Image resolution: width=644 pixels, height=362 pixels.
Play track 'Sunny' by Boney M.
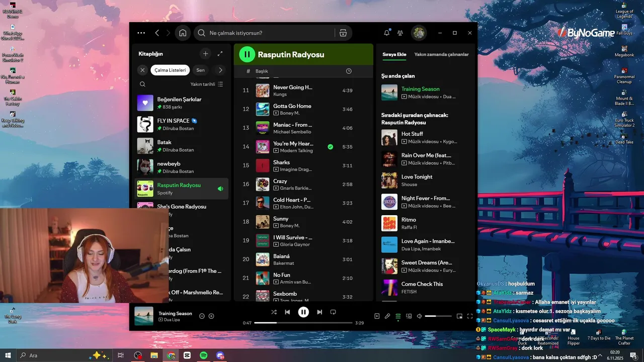click(303, 222)
